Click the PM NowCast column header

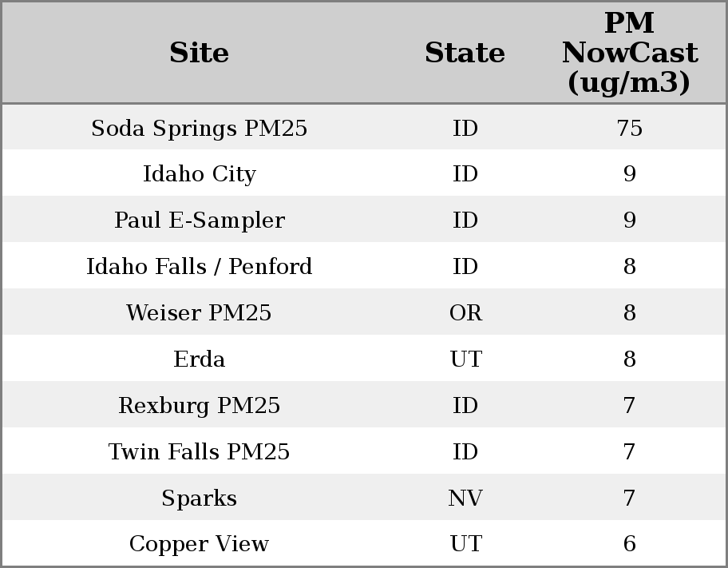(x=629, y=53)
